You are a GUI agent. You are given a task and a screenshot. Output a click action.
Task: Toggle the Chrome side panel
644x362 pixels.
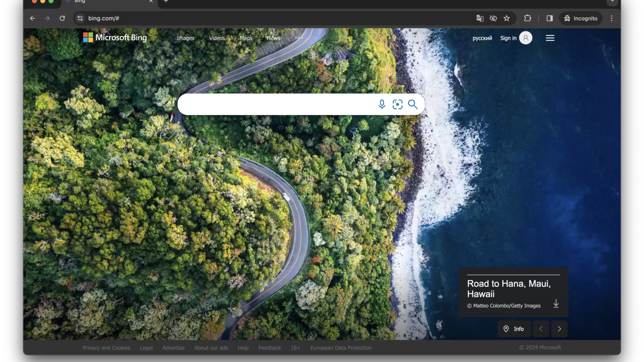coord(549,18)
